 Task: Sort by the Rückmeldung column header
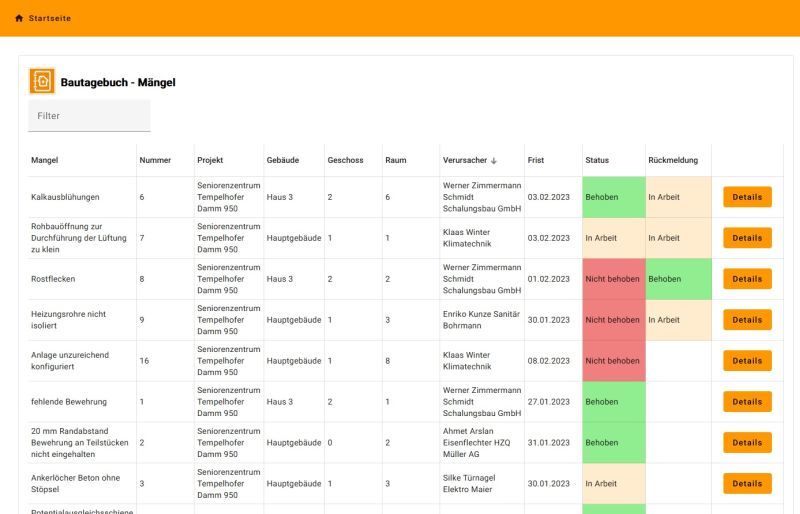tap(673, 160)
